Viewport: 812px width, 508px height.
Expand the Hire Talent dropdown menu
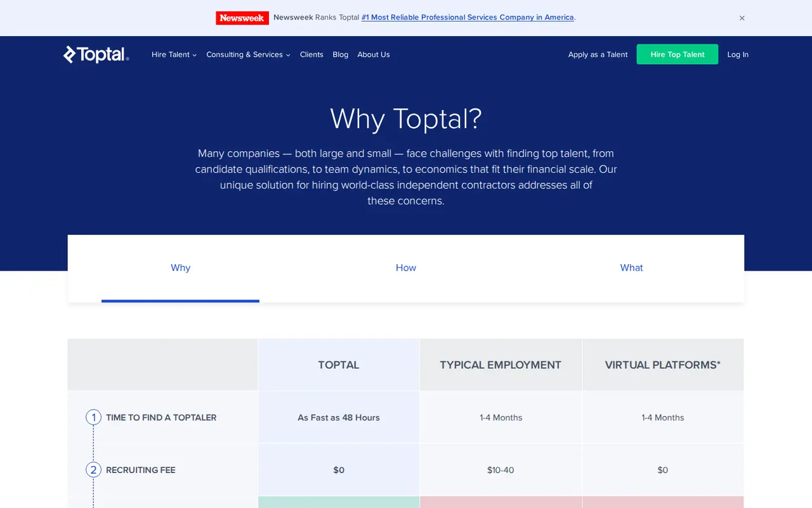[174, 55]
